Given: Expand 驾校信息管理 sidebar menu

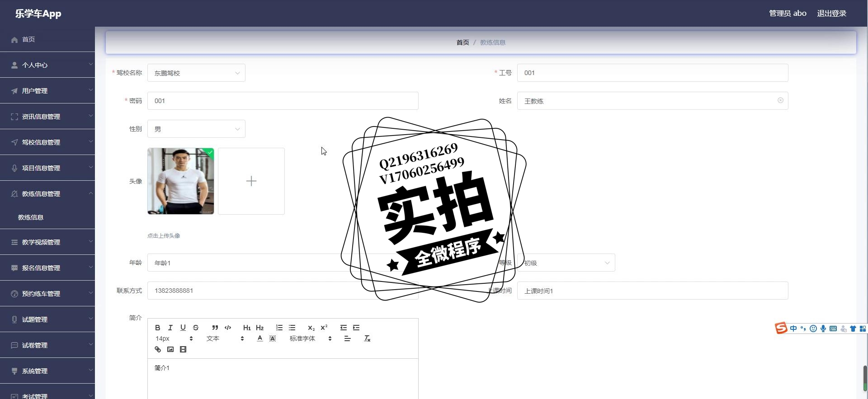Looking at the screenshot, I should 47,142.
